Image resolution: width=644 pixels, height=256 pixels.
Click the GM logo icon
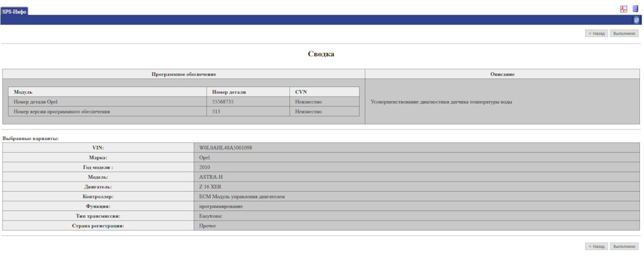(636, 19)
